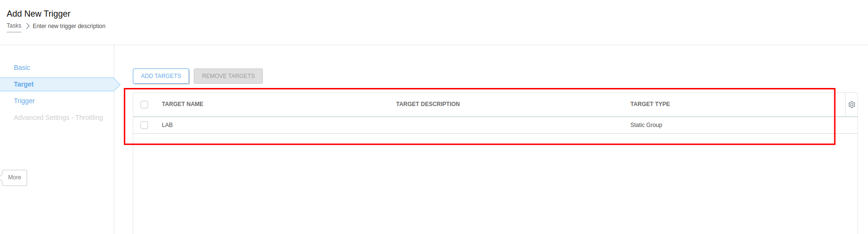This screenshot has height=234, width=868.
Task: Sort by TARGET DESCRIPTION column header
Action: [x=428, y=104]
